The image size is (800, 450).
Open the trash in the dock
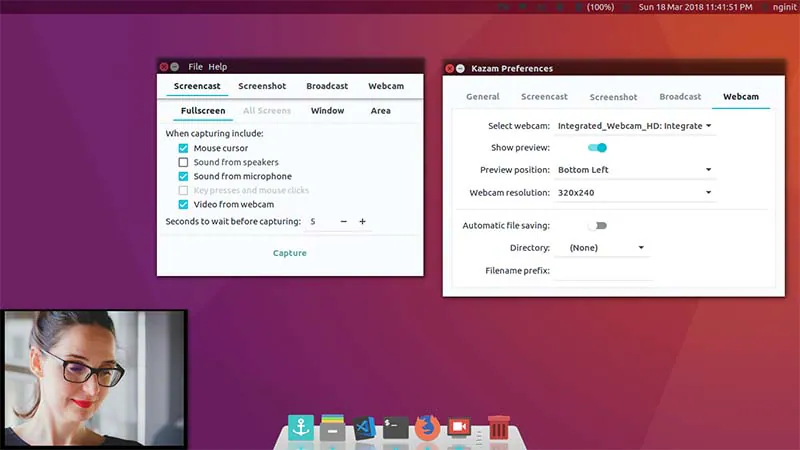498,427
